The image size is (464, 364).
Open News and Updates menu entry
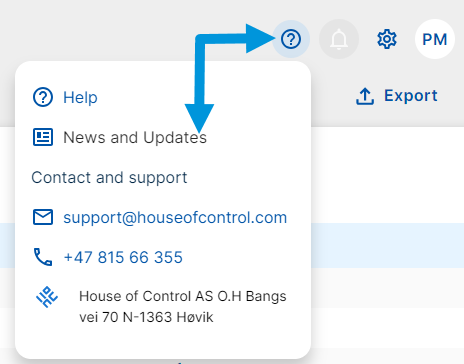135,137
